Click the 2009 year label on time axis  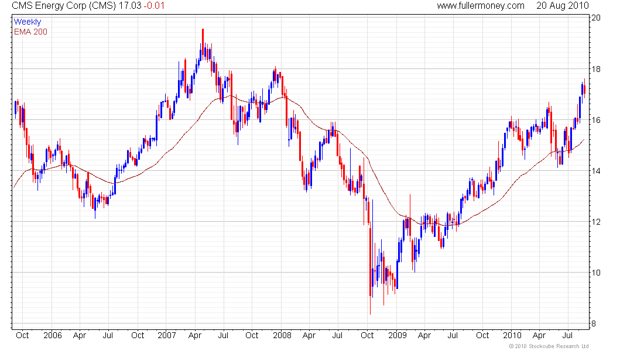click(397, 335)
